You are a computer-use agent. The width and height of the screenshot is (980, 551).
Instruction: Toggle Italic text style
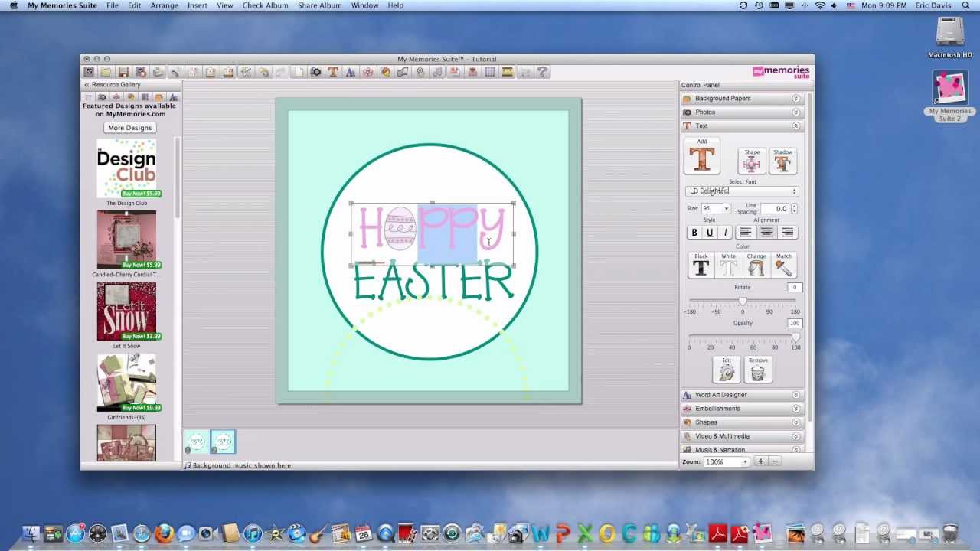725,233
